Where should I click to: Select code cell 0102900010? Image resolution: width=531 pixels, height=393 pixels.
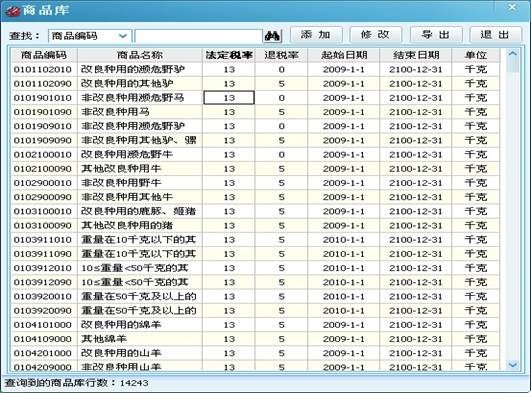tap(43, 183)
